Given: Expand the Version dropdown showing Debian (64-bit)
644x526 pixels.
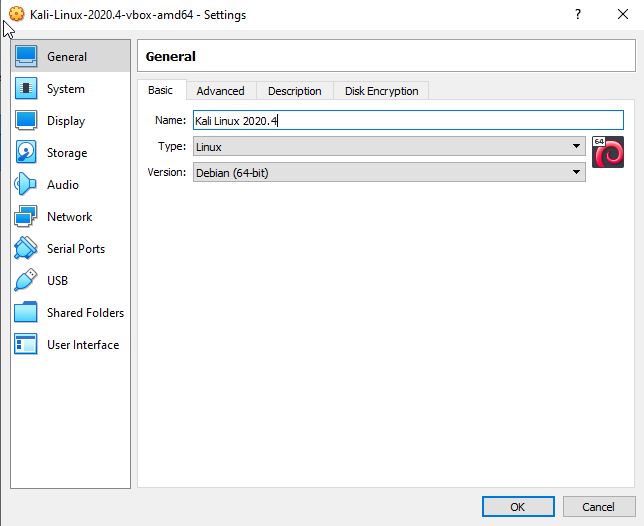Looking at the screenshot, I should 389,172.
